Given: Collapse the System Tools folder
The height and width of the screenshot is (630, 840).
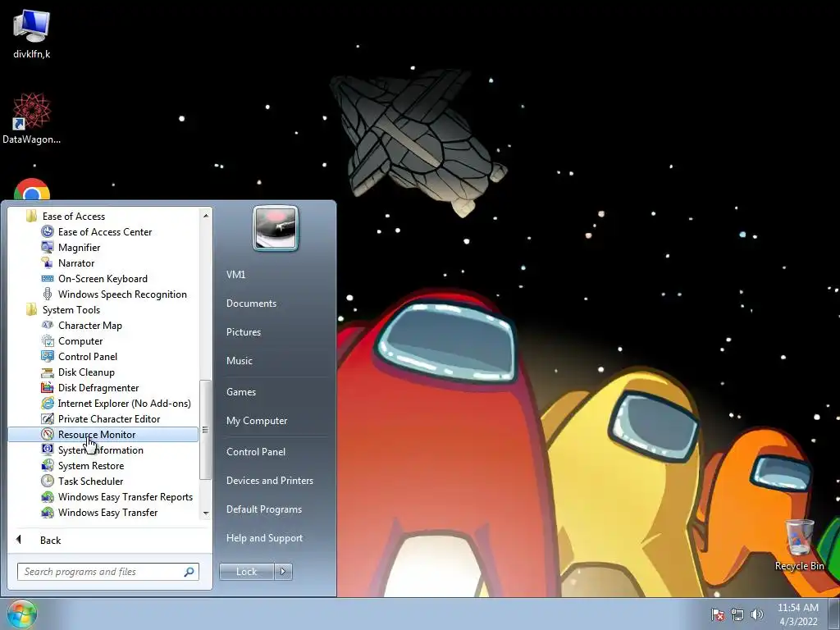Looking at the screenshot, I should point(32,309).
